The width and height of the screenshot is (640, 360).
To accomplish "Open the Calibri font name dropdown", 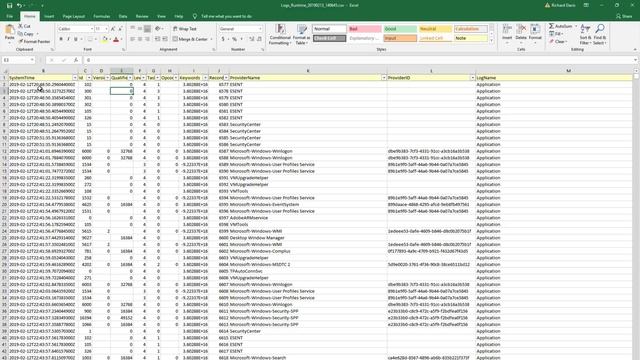I will pyautogui.click(x=91, y=29).
